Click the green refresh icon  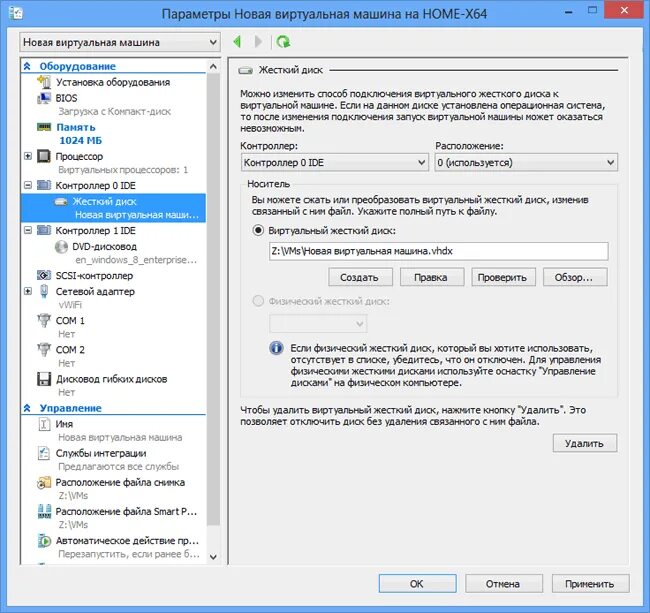pyautogui.click(x=284, y=41)
